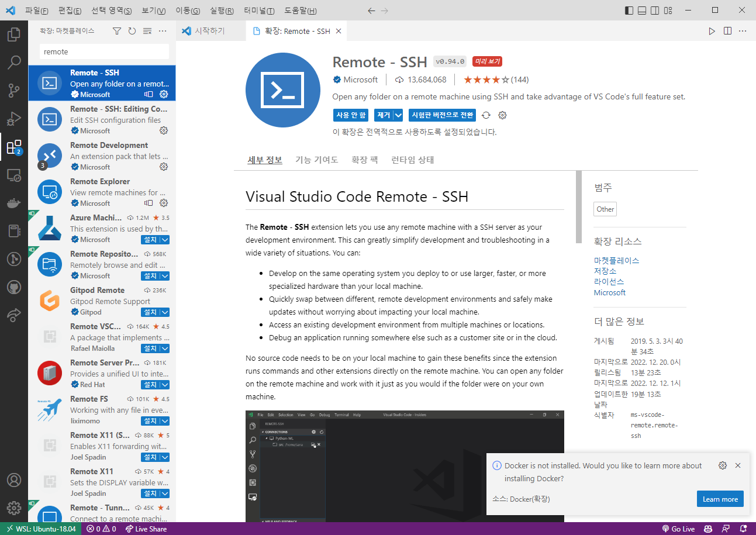Expand install dropdown for Remote Repositories
756x535 pixels.
165,276
